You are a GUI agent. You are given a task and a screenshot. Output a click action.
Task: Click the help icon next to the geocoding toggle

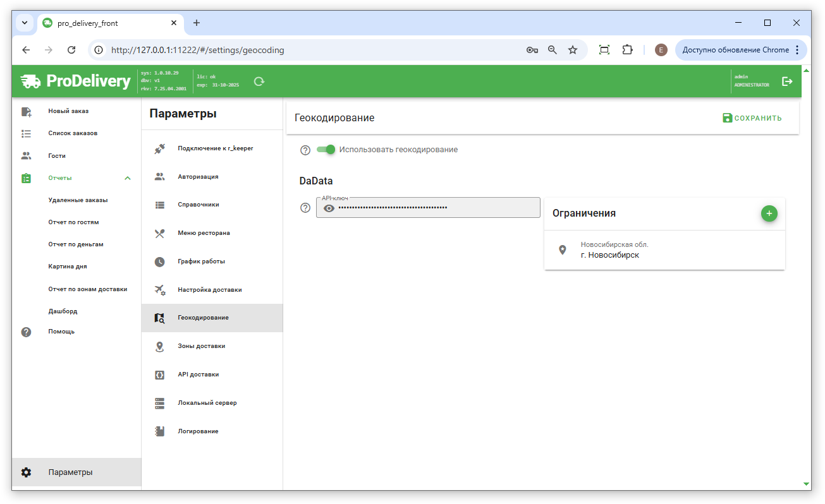coord(305,150)
